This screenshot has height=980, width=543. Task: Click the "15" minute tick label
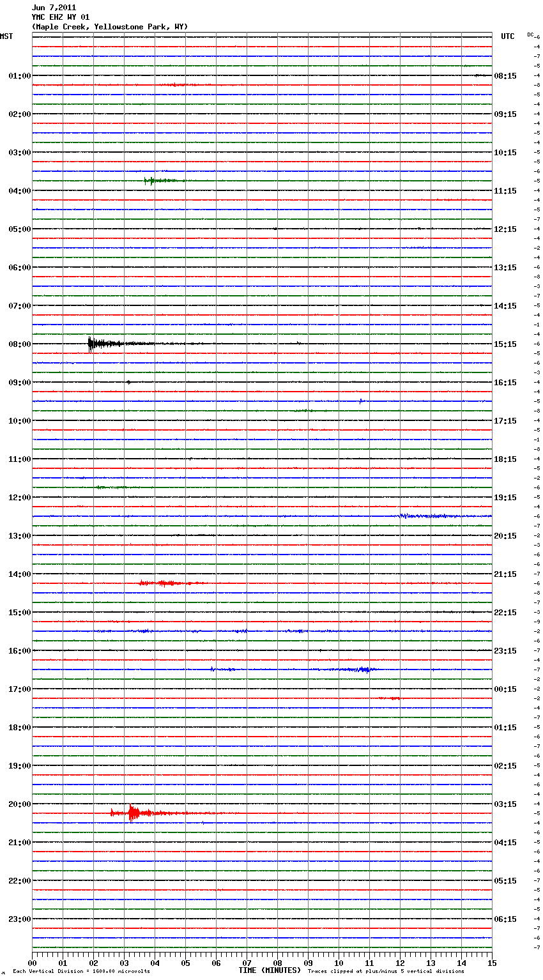click(492, 963)
